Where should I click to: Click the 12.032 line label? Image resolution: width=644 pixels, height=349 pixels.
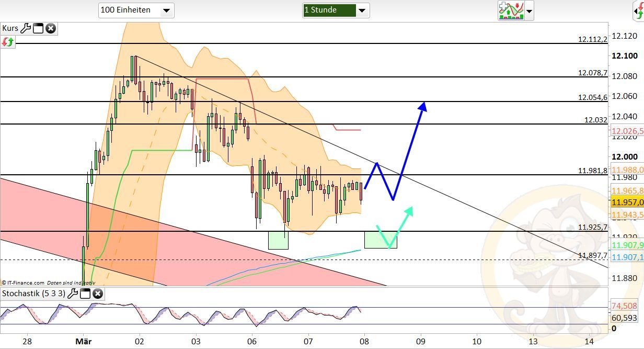point(596,119)
